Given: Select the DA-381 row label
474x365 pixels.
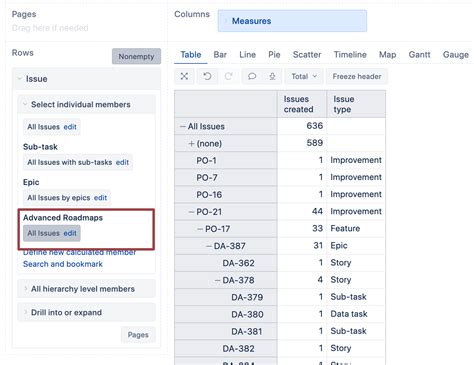Looking at the screenshot, I should tap(247, 332).
